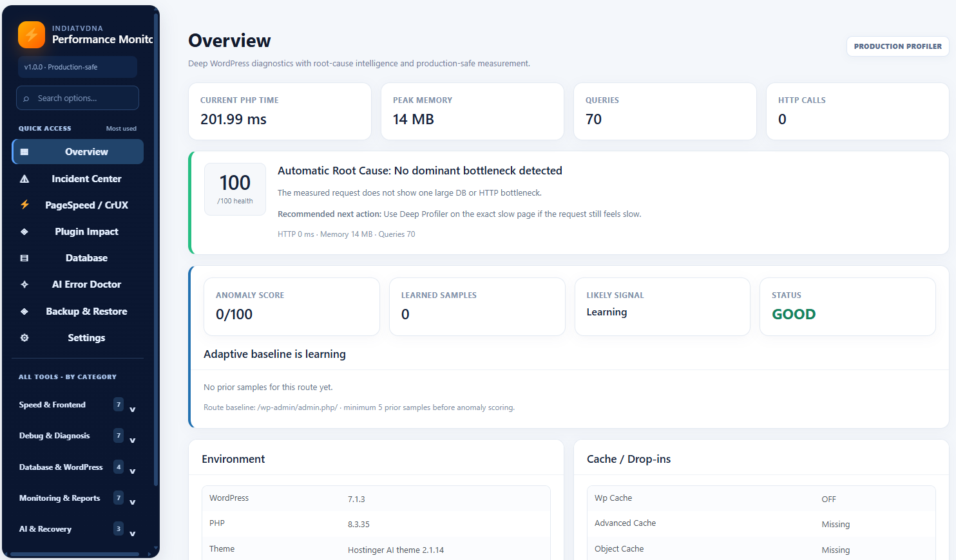This screenshot has width=956, height=560.
Task: Click the 100 health score box
Action: (x=235, y=189)
